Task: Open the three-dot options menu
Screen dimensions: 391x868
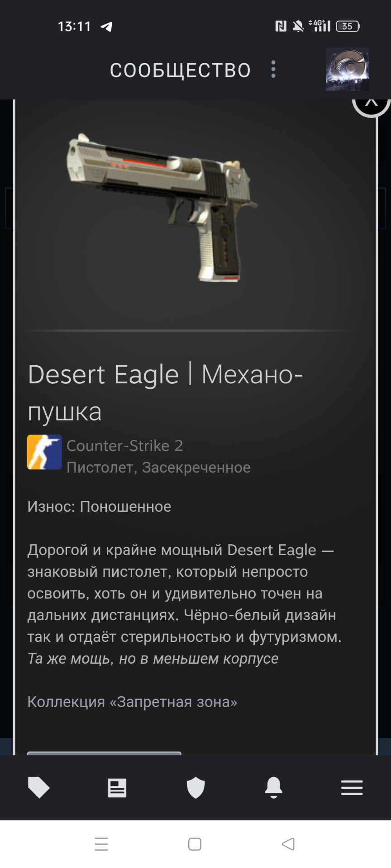Action: click(x=273, y=70)
